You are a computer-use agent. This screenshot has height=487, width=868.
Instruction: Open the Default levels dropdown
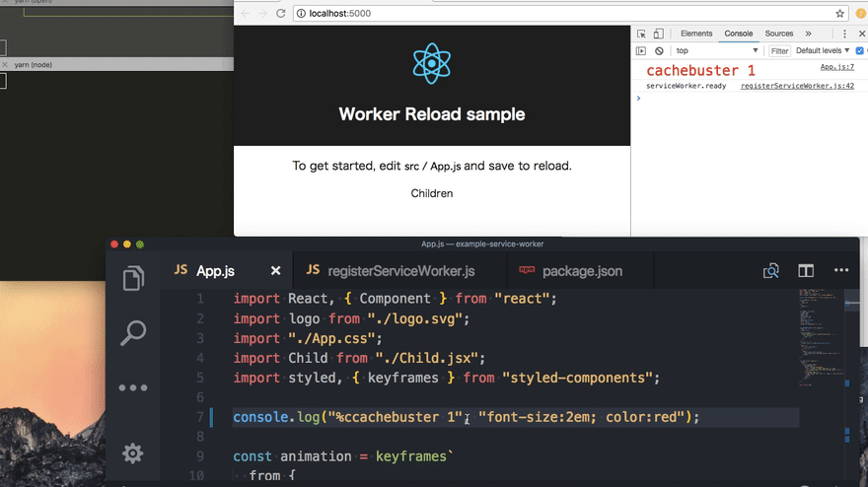823,50
